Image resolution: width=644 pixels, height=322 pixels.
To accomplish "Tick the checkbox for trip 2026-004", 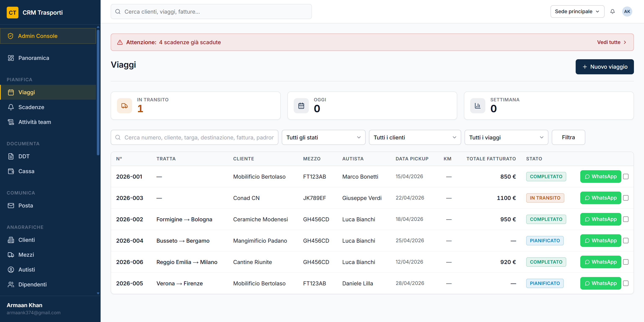I will [x=626, y=241].
